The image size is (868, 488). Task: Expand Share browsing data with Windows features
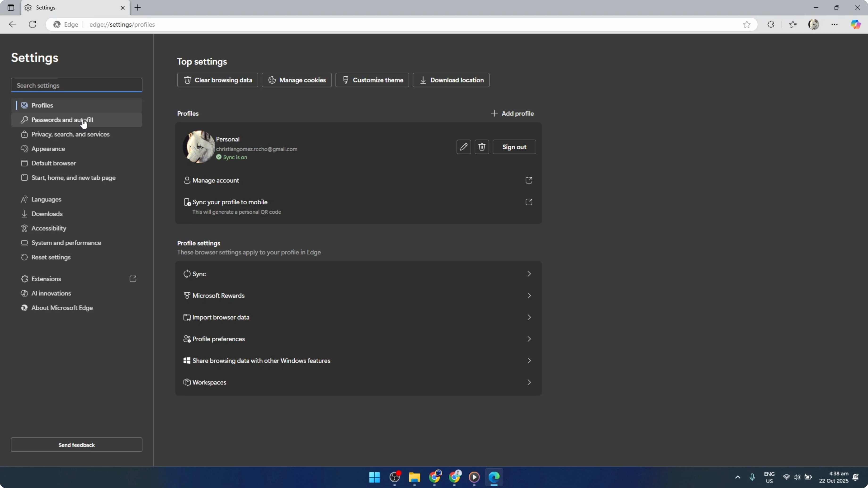359,361
